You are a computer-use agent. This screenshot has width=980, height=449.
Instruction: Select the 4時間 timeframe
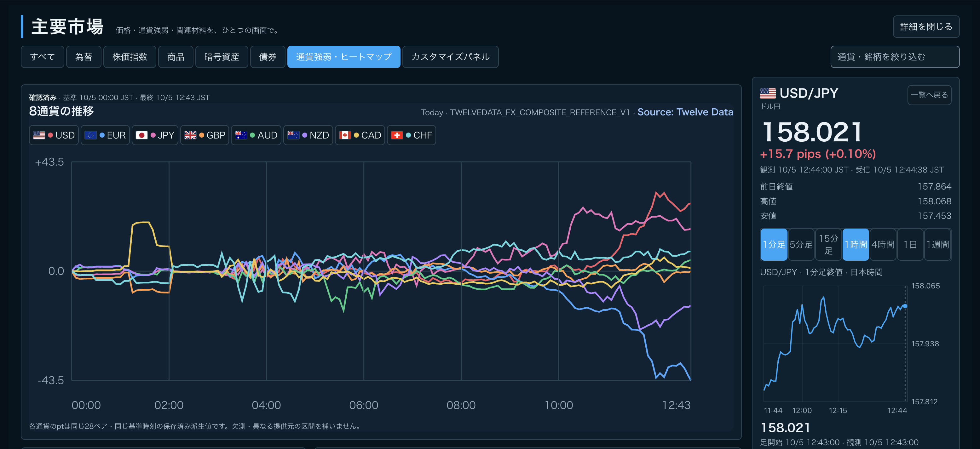tap(883, 244)
